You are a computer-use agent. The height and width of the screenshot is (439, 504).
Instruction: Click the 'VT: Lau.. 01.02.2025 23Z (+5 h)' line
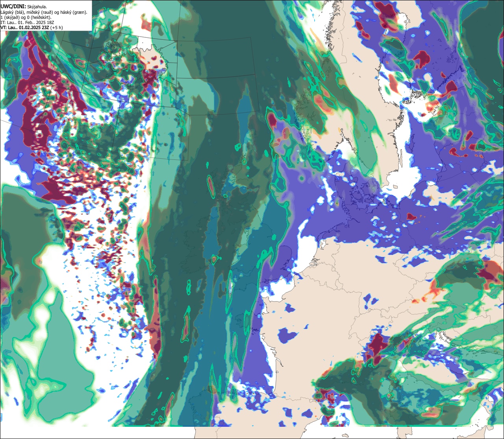point(32,28)
